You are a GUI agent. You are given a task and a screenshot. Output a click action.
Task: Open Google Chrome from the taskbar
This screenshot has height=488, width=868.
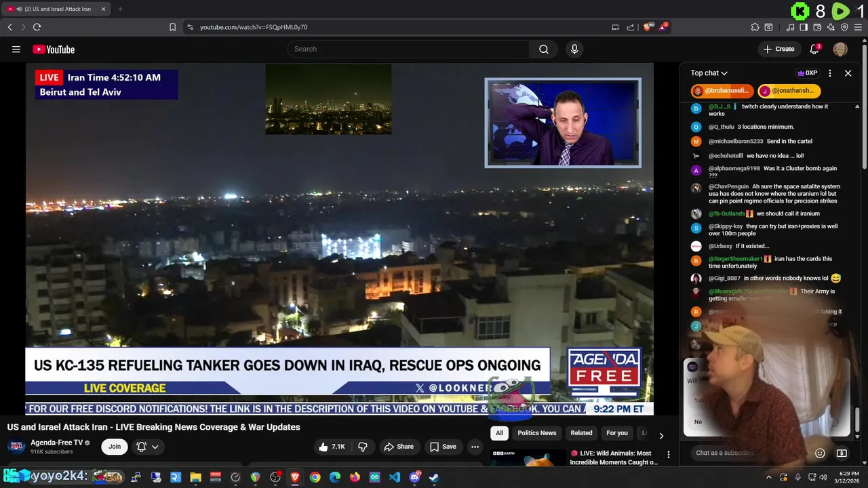tap(315, 477)
